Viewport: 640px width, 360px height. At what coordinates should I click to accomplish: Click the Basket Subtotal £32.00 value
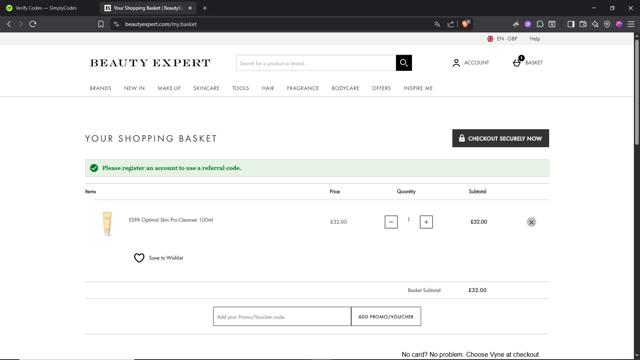pos(478,290)
